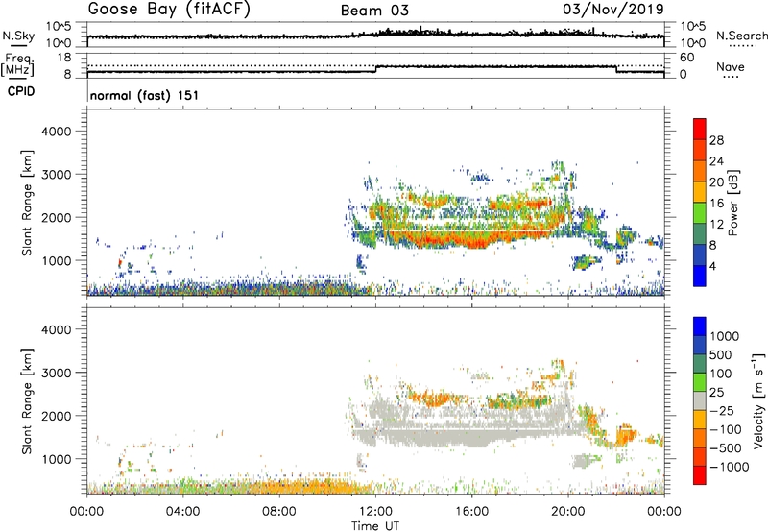The width and height of the screenshot is (768, 532).
Task: Click the "4000" tick on the power panel
Action: (x=57, y=132)
